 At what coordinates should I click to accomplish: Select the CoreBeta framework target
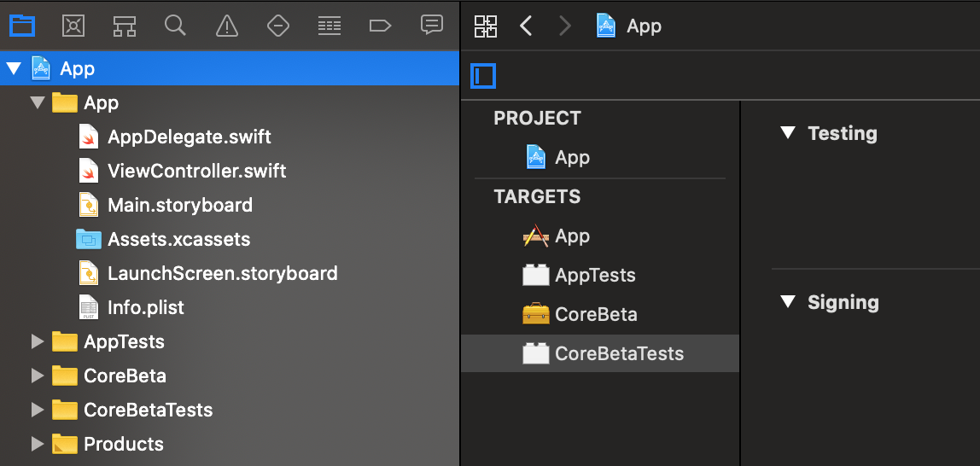(x=596, y=314)
